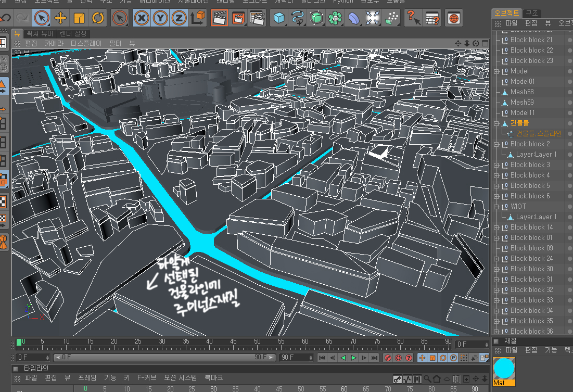Switch to the 렌더 설정 tab
The height and width of the screenshot is (392, 573).
click(x=73, y=34)
